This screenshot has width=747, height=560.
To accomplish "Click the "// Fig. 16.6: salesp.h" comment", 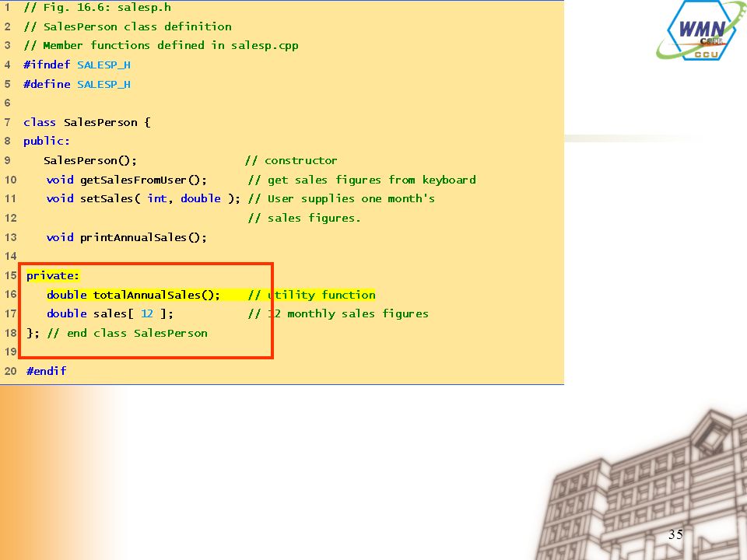I will [97, 8].
